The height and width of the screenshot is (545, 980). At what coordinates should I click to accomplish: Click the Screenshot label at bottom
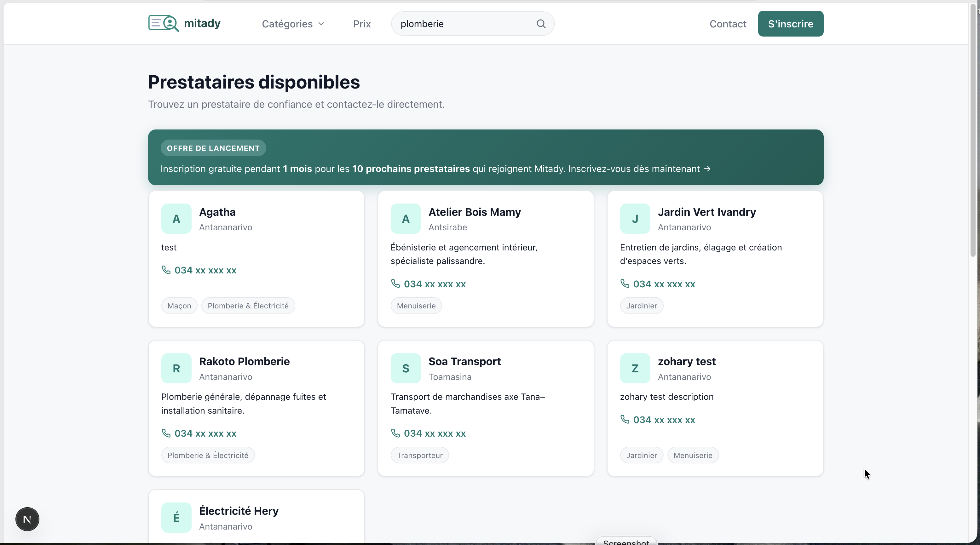[x=626, y=542]
